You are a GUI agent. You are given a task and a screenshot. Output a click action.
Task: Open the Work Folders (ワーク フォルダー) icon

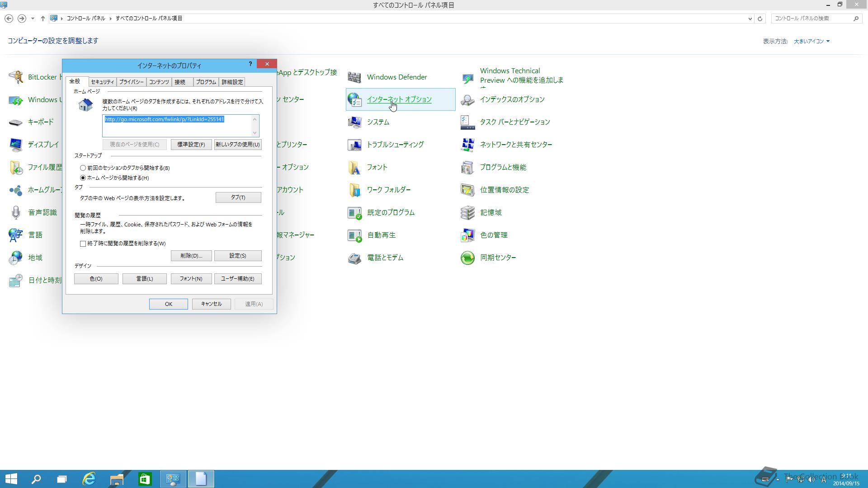pyautogui.click(x=354, y=190)
